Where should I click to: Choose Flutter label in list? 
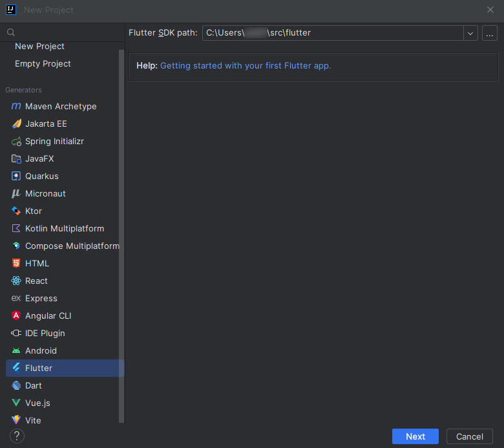39,368
